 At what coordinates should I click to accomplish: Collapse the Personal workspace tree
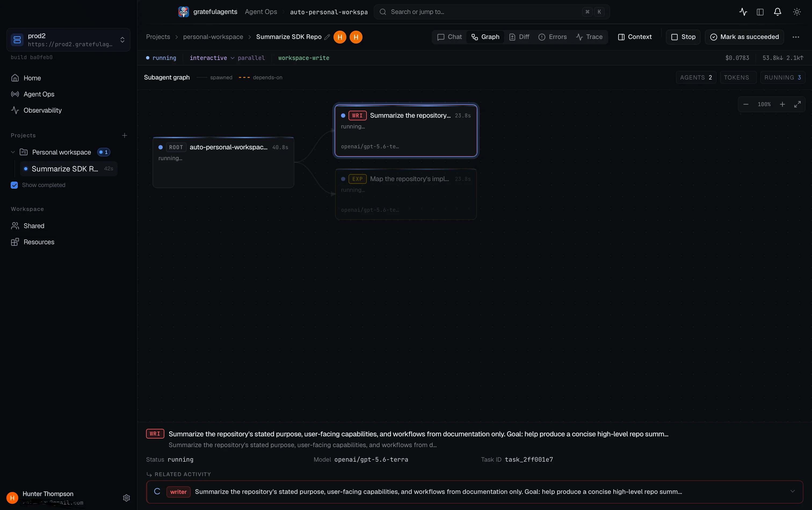pos(13,152)
